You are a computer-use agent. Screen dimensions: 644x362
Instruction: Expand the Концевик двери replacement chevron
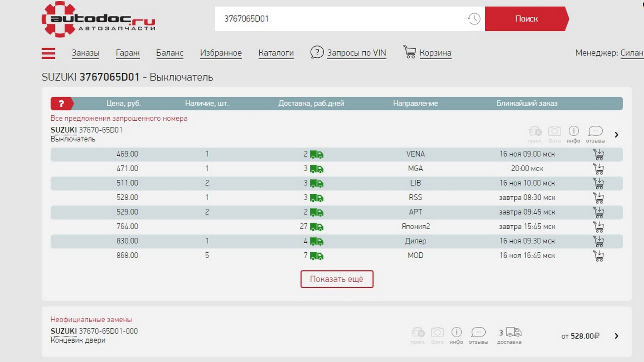click(x=616, y=336)
